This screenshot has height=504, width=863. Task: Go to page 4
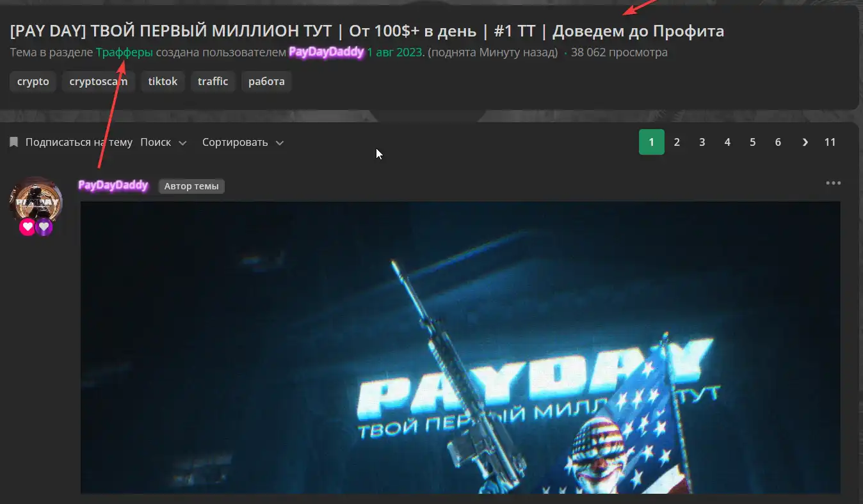pos(727,142)
